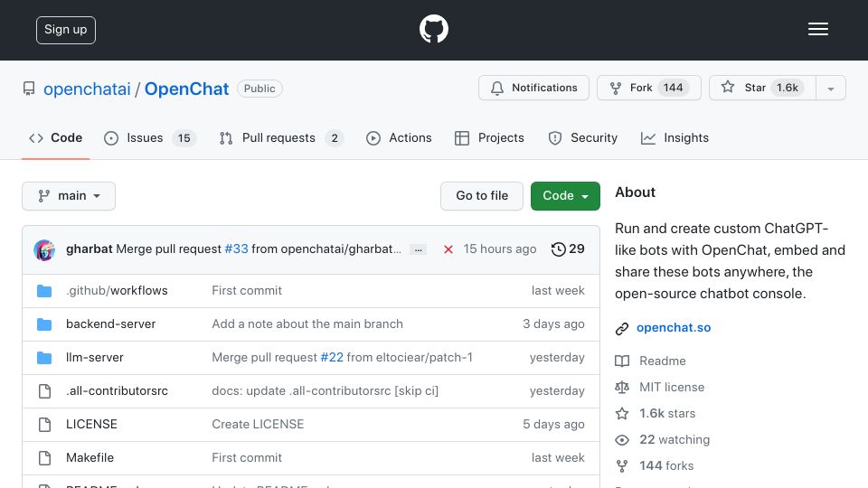Image resolution: width=868 pixels, height=488 pixels.
Task: Open the .all-contributorsrc file name
Action: click(x=117, y=391)
